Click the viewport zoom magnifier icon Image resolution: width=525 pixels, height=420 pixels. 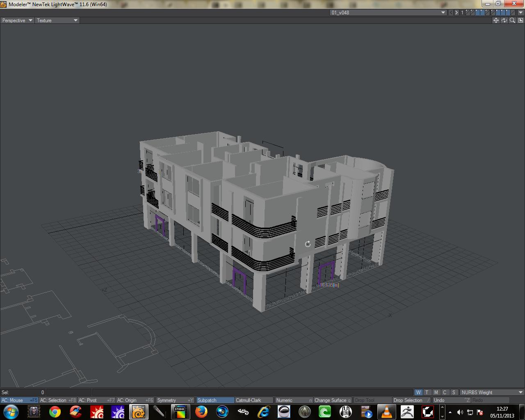click(512, 21)
